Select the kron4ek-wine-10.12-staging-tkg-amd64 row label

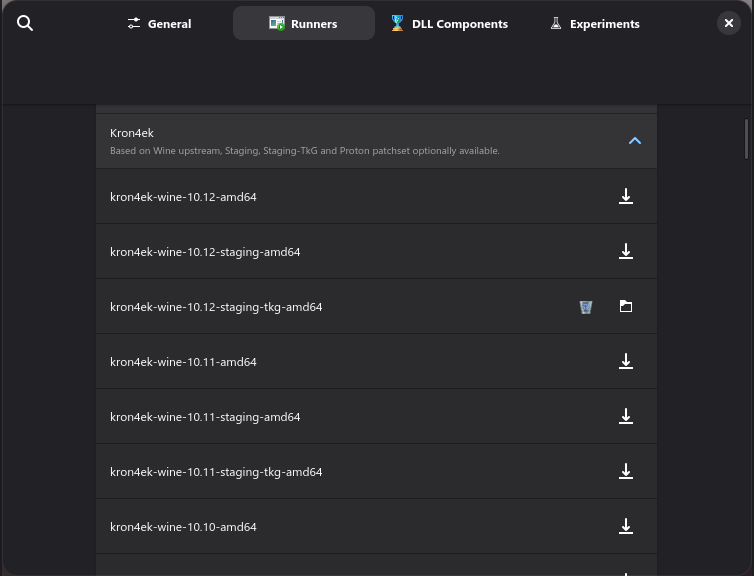point(216,307)
